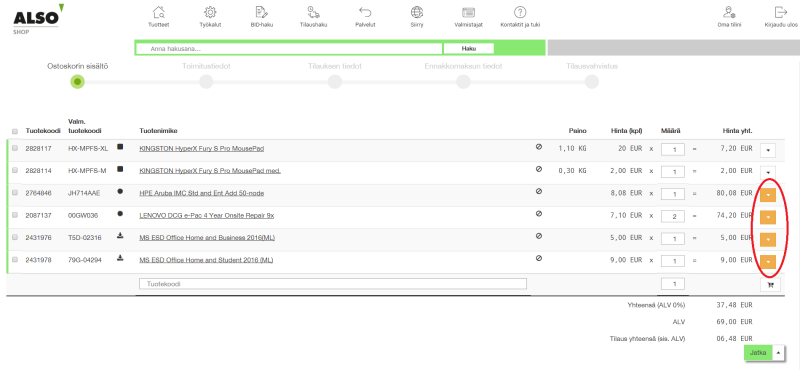
Task: Open KINGSTON HyperX Fury S Pro MousePad link
Action: [x=202, y=149]
